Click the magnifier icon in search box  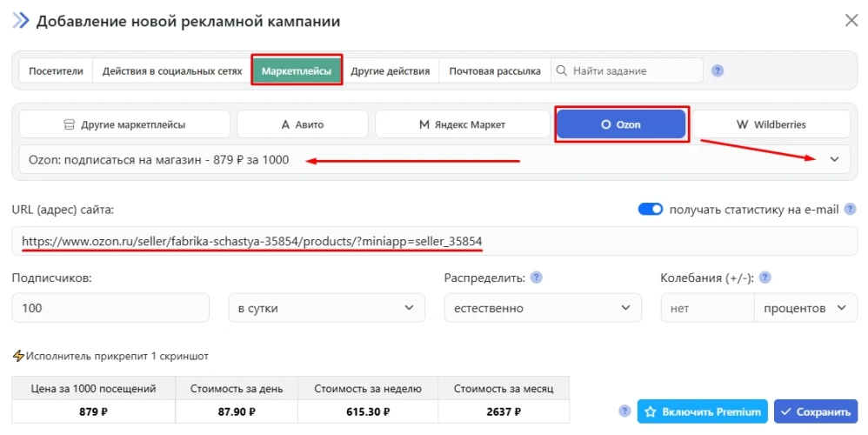[x=562, y=71]
